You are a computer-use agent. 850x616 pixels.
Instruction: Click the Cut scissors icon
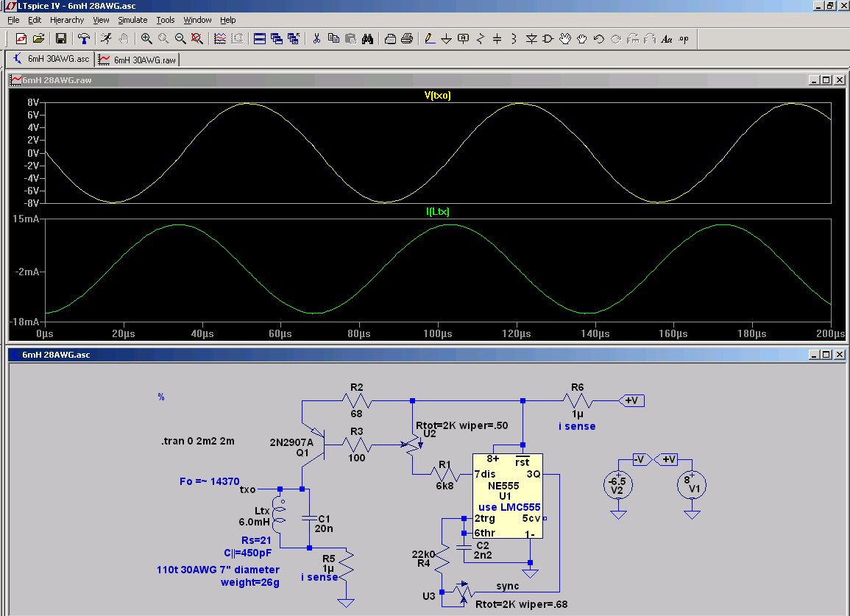(316, 38)
